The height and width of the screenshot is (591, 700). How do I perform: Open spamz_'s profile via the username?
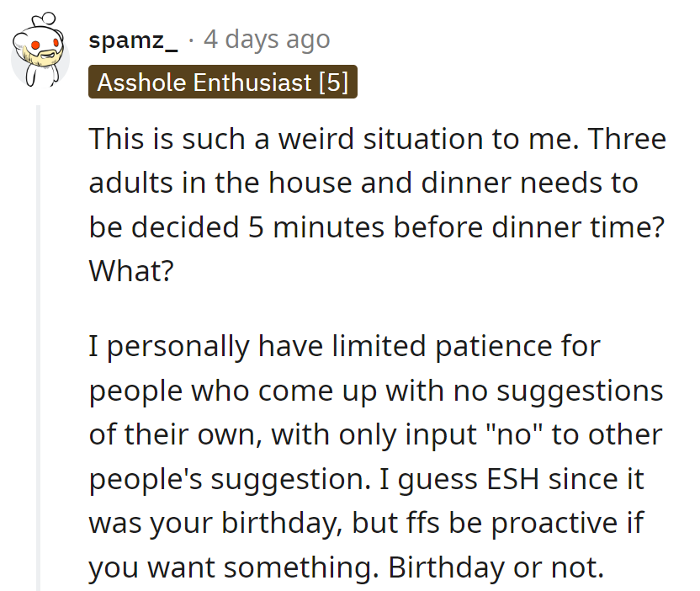pyautogui.click(x=133, y=39)
